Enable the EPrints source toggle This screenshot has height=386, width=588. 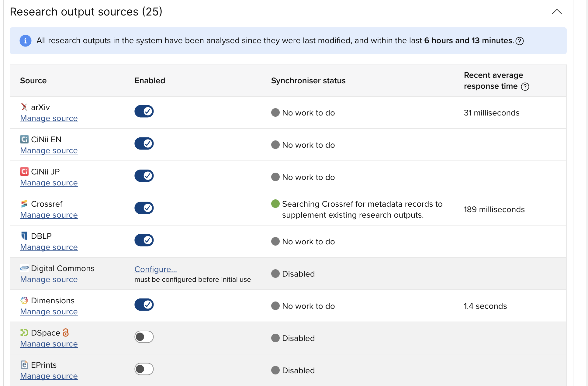point(144,369)
